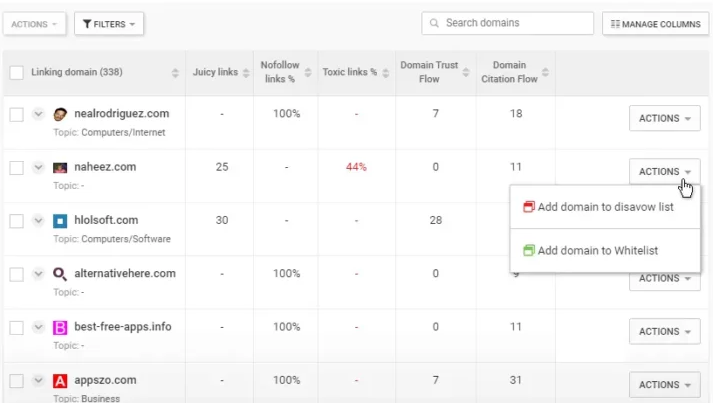
Task: Choose Add domain to Whitelist
Action: pyautogui.click(x=597, y=251)
